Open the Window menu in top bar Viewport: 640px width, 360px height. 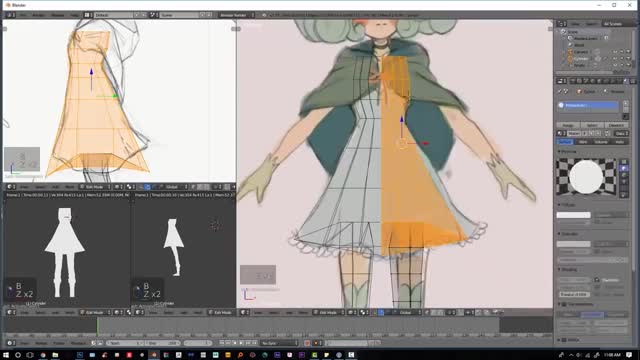(x=58, y=15)
